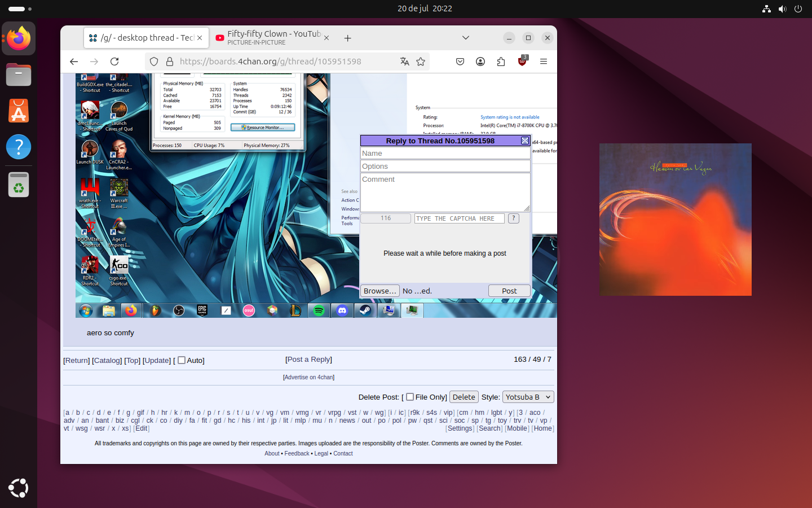This screenshot has height=508, width=812.
Task: Enable the File Only checkbox
Action: [x=410, y=397]
